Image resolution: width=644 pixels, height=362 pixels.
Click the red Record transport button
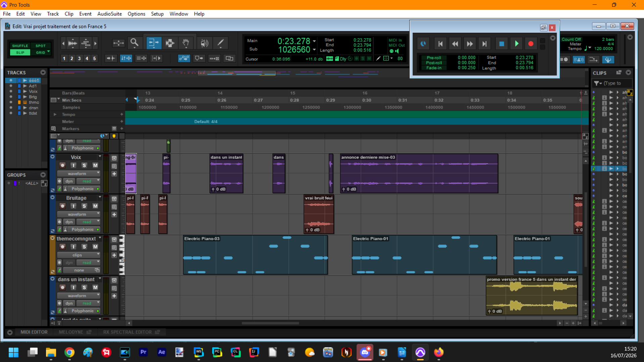pos(531,44)
